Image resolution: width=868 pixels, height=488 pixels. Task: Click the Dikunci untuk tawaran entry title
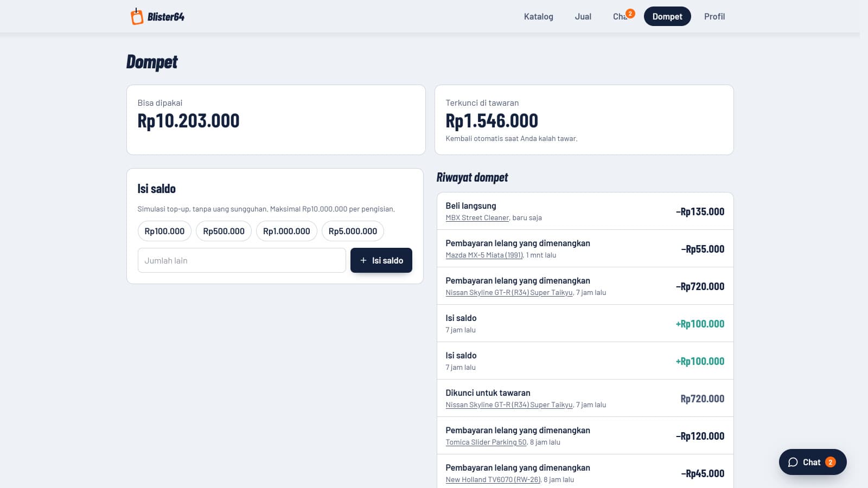point(488,393)
